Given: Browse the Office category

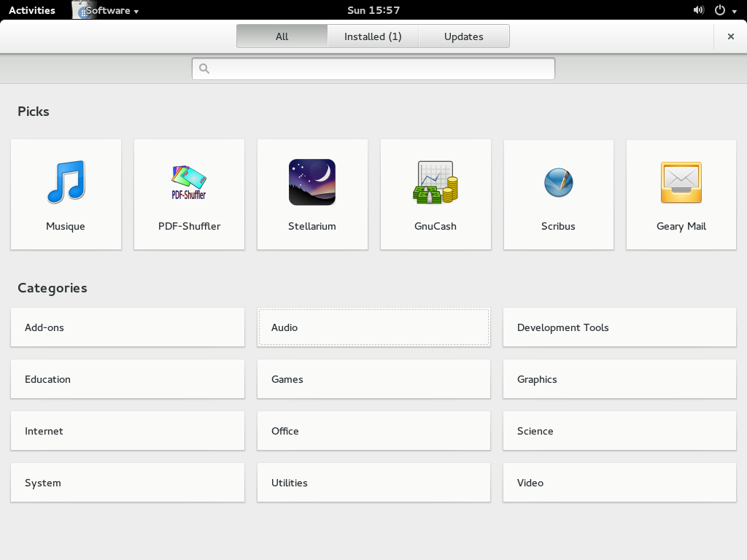Looking at the screenshot, I should coord(373,431).
